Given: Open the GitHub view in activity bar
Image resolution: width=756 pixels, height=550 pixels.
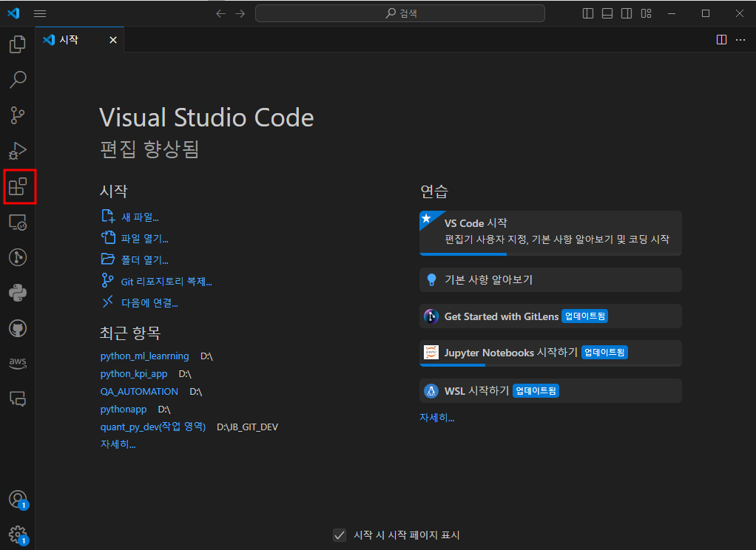Looking at the screenshot, I should (17, 329).
